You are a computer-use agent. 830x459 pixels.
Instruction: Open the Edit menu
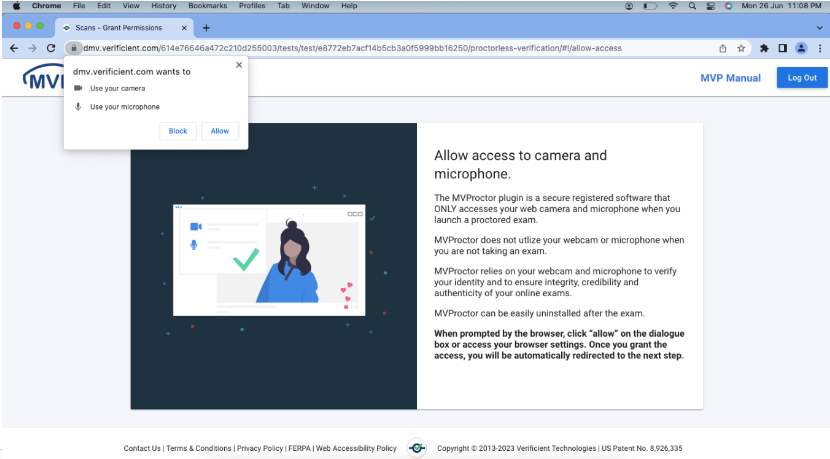(x=104, y=6)
